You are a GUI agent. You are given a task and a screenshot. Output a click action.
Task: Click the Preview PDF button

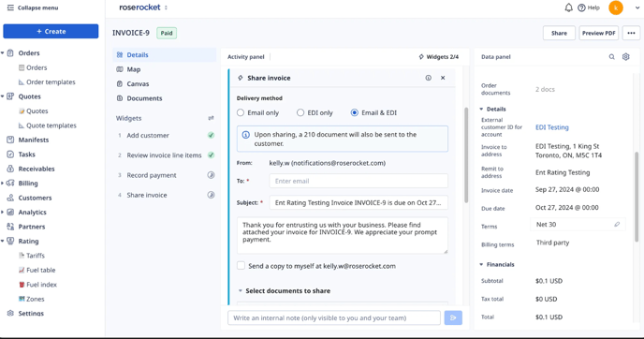click(598, 33)
